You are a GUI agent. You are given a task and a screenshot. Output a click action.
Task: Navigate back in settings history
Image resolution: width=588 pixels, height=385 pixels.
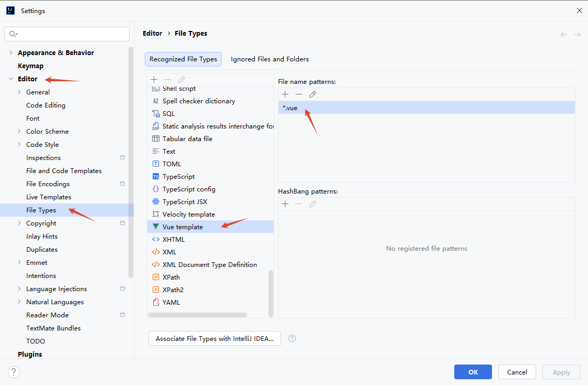pyautogui.click(x=564, y=35)
